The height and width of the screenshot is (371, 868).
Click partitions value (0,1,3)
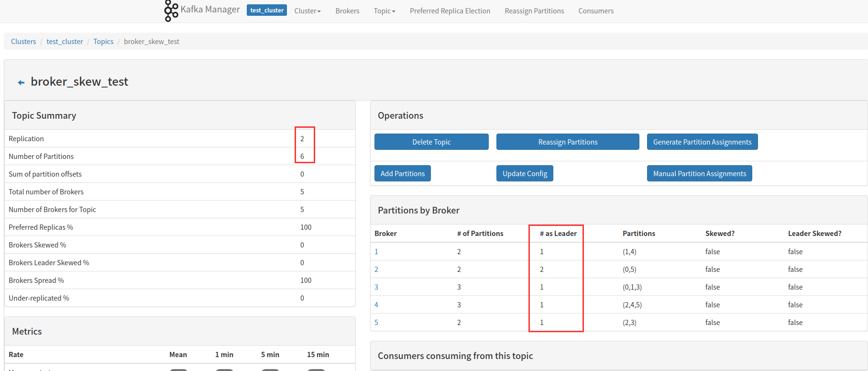pyautogui.click(x=632, y=287)
